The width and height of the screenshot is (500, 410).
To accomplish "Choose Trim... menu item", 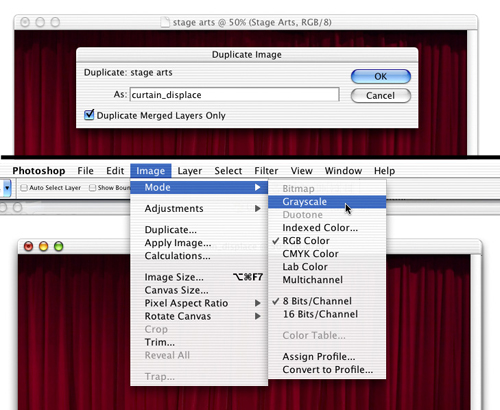I will pyautogui.click(x=199, y=342).
